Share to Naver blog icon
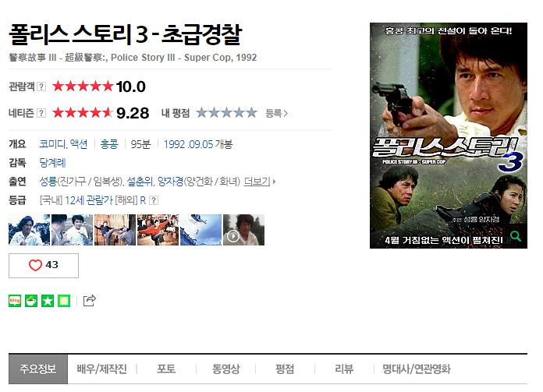543x392 pixels. click(15, 301)
